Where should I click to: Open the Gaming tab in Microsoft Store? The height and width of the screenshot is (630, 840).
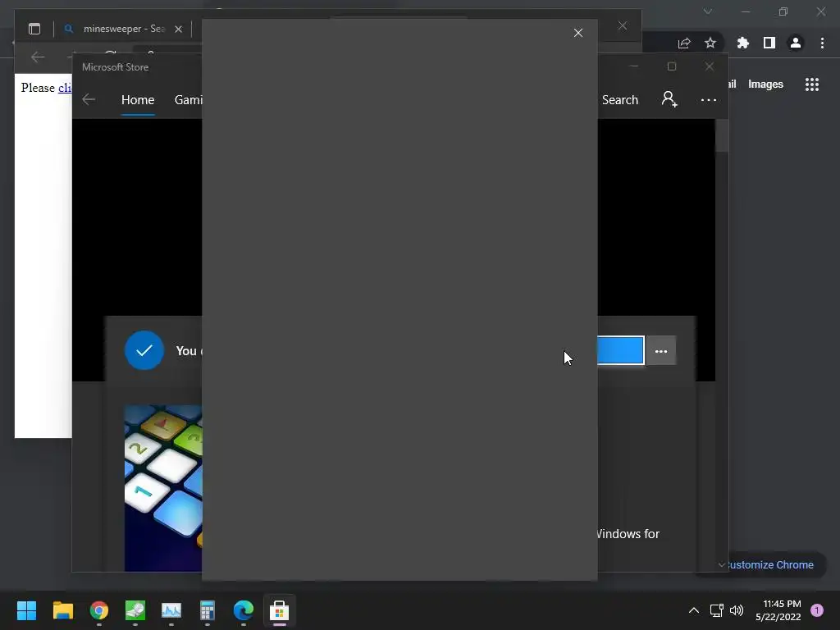point(189,100)
